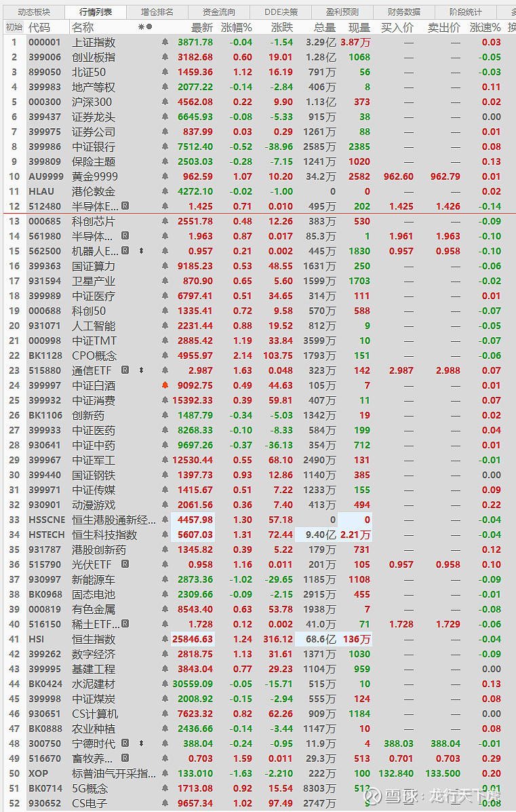Sort by the 涨幅% column header
Image resolution: width=516 pixels, height=812 pixels.
click(236, 27)
